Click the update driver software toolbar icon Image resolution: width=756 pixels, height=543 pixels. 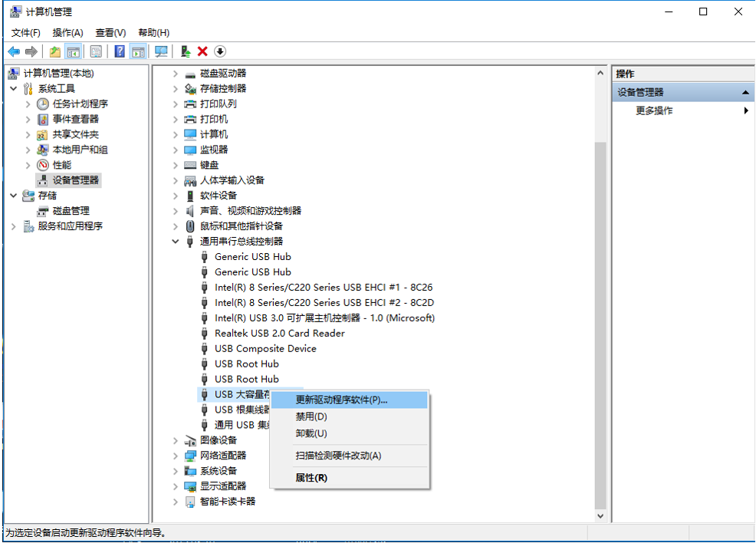186,51
